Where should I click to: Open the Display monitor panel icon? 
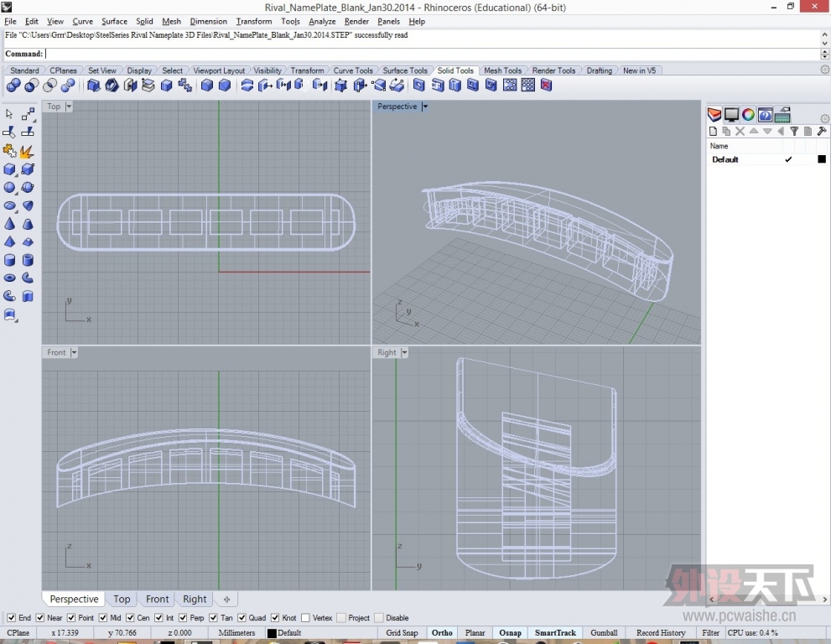tap(731, 114)
